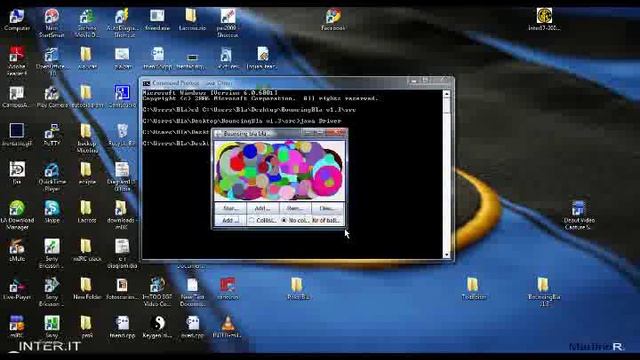Click Command Prompt scrollbar down arrow
This screenshot has height=360, width=640.
coord(447,254)
